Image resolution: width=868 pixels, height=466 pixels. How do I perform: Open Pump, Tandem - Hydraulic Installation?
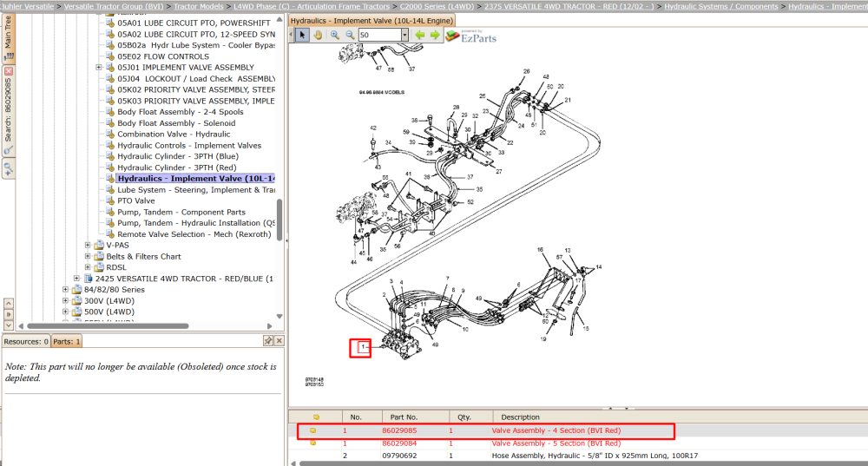[196, 223]
